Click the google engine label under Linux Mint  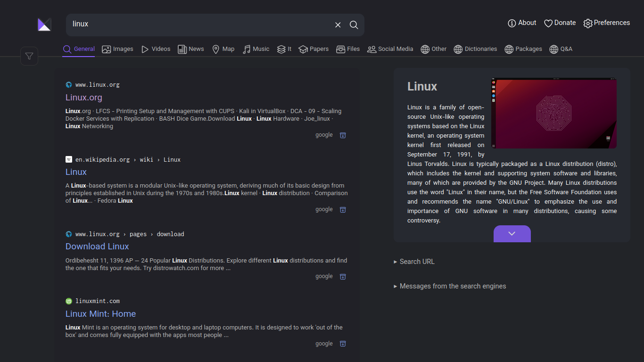324,344
